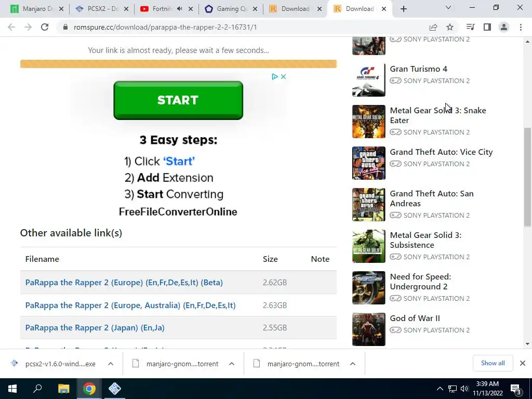Click the GTA Vice City cover thumbnail

tap(369, 163)
